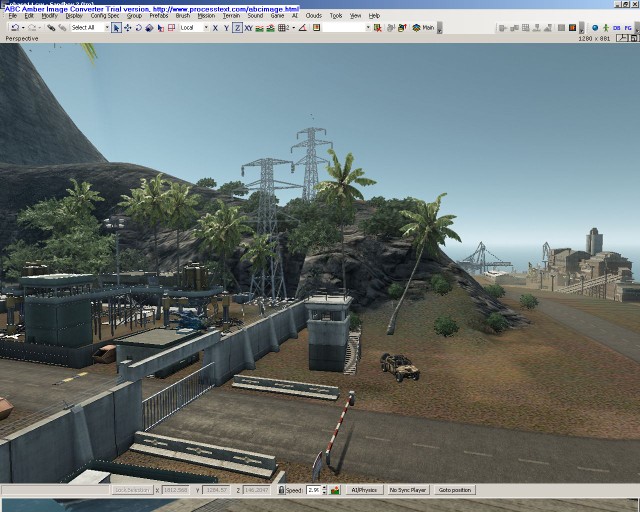Viewport: 640px width, 512px height.
Task: Open the Config Spec menu
Action: [105, 16]
